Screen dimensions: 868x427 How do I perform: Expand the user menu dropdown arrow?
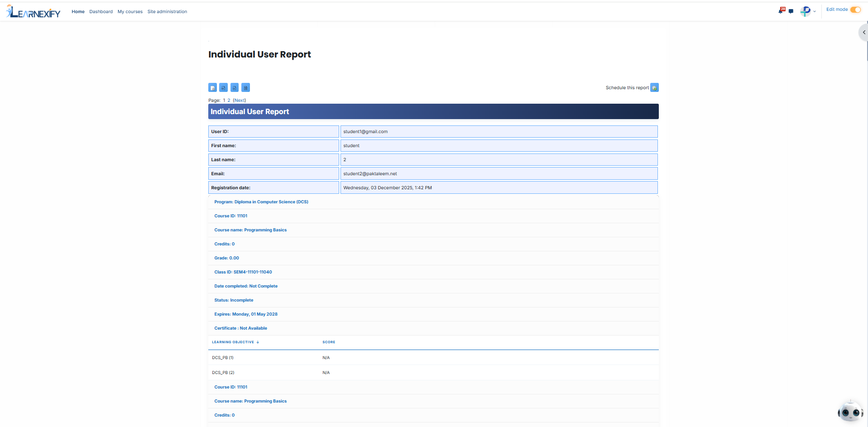tap(815, 12)
